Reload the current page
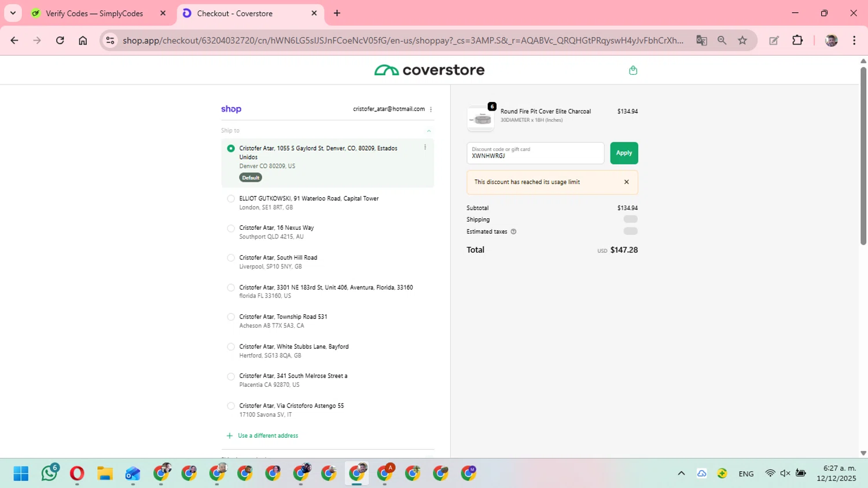868x488 pixels. [x=60, y=40]
